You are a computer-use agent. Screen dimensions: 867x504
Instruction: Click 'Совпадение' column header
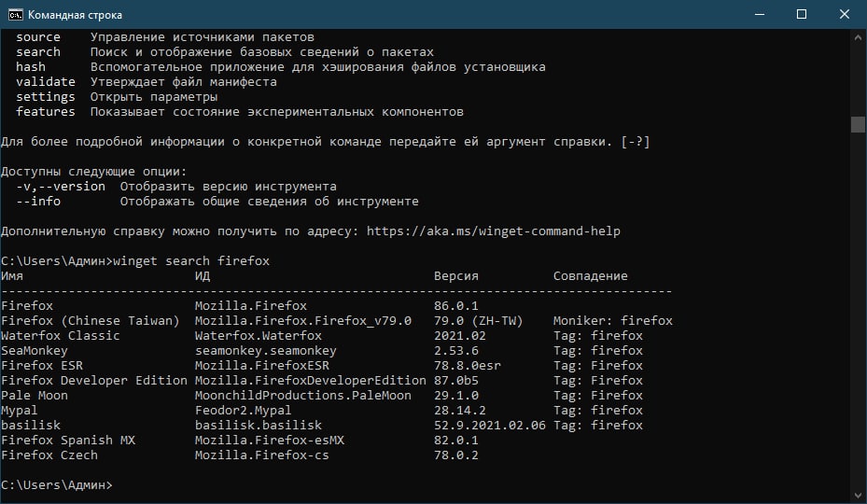pyautogui.click(x=591, y=276)
